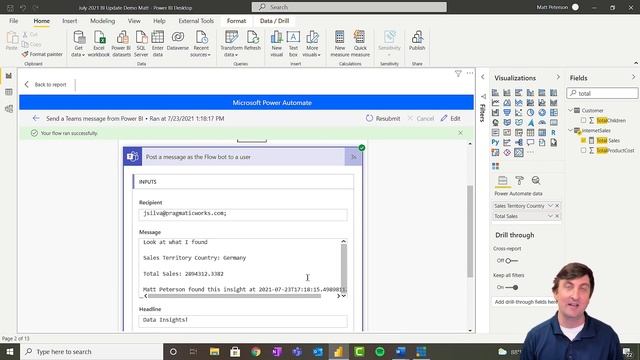This screenshot has width=640, height=360.
Task: Select the R script visual
Action: pyautogui.click(x=554, y=132)
